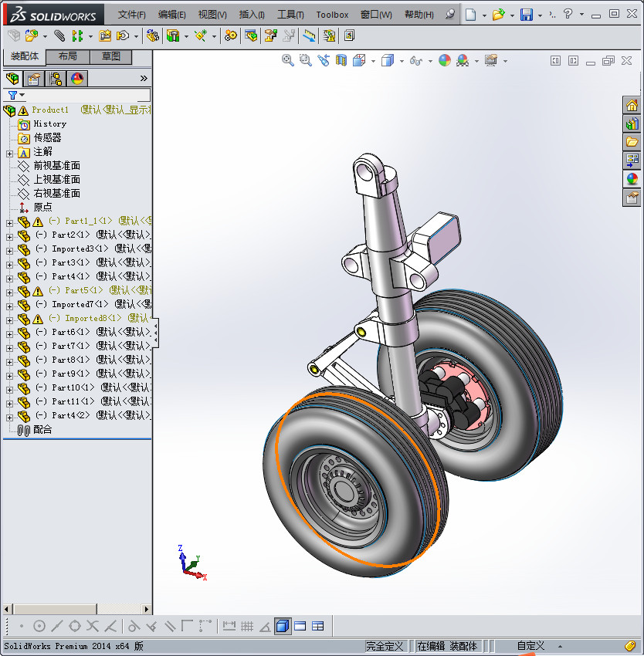Expand the Part1_1<1> component node
Viewport: 644px width, 656px height.
[9, 223]
